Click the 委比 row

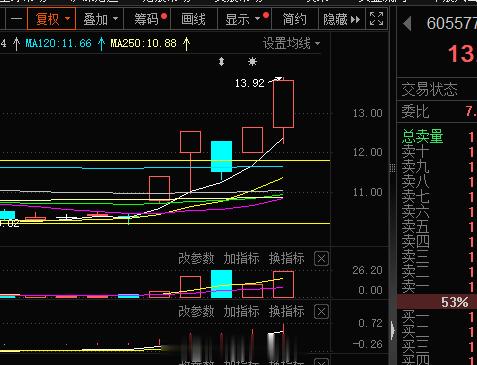[x=437, y=112]
